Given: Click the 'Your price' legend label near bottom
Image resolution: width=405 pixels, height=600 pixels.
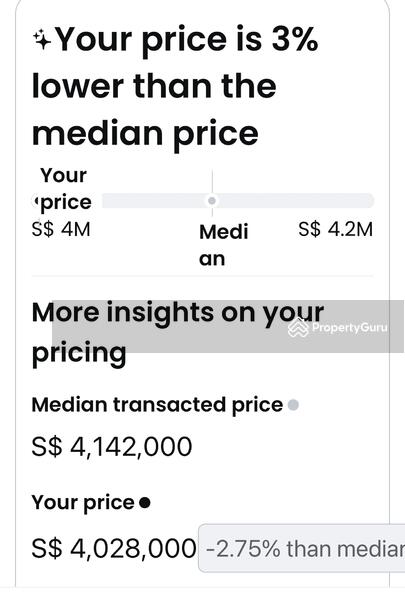Looking at the screenshot, I should (x=83, y=502).
